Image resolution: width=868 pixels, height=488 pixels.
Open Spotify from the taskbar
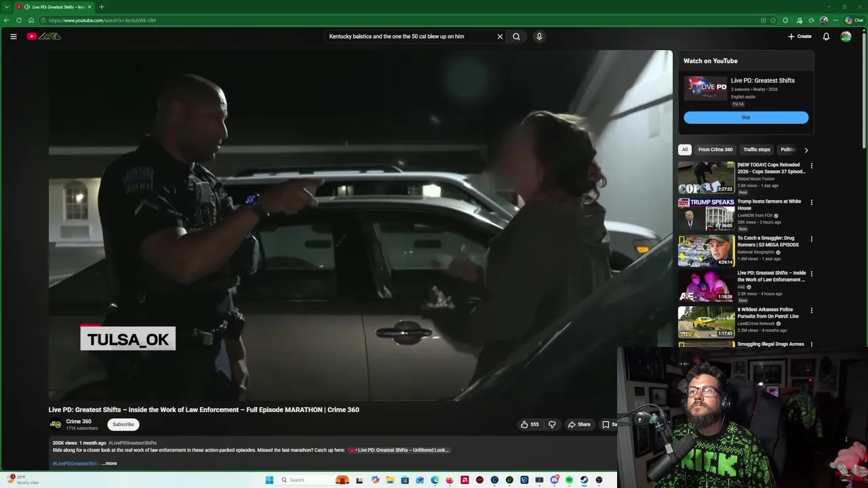click(x=569, y=480)
